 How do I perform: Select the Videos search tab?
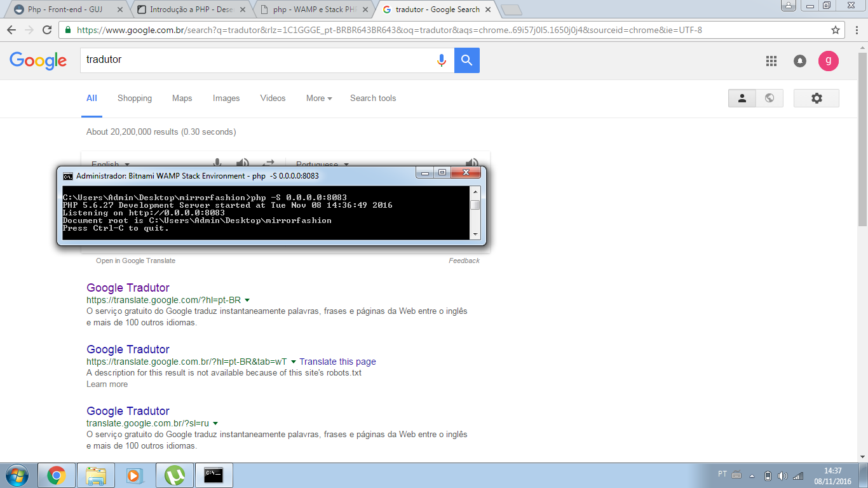click(x=273, y=98)
